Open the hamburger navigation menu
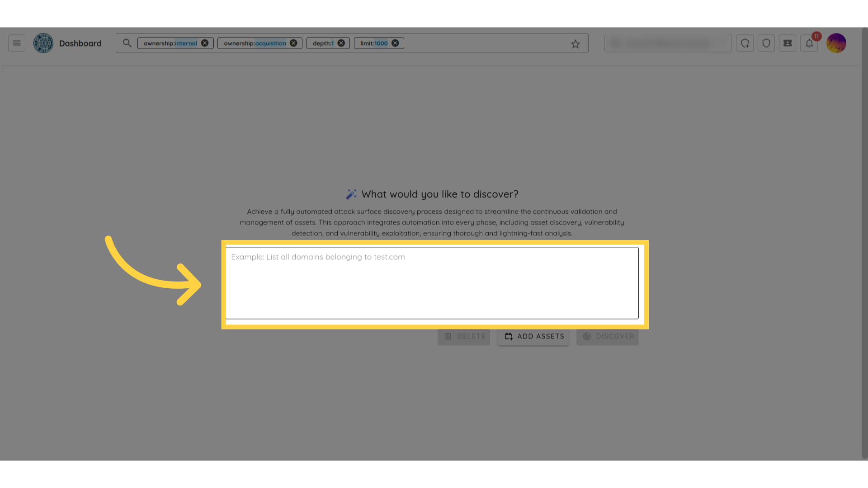 tap(17, 43)
